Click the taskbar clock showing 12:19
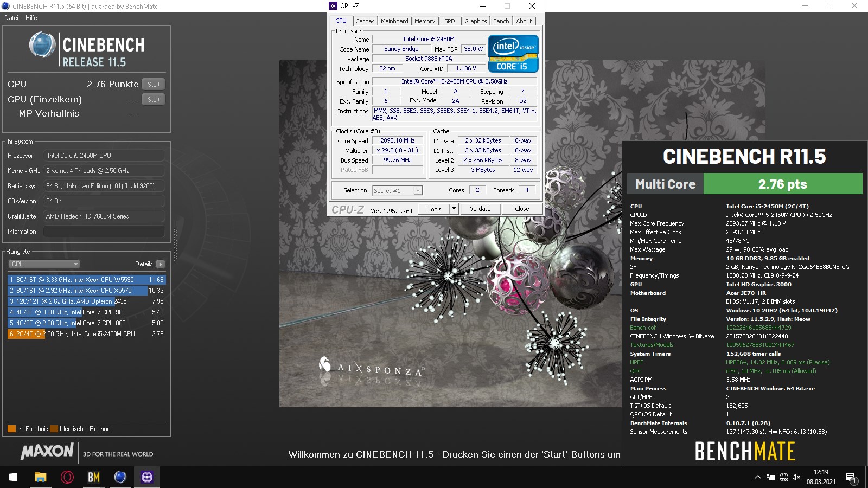Screen dimensions: 868x488 click(x=821, y=477)
